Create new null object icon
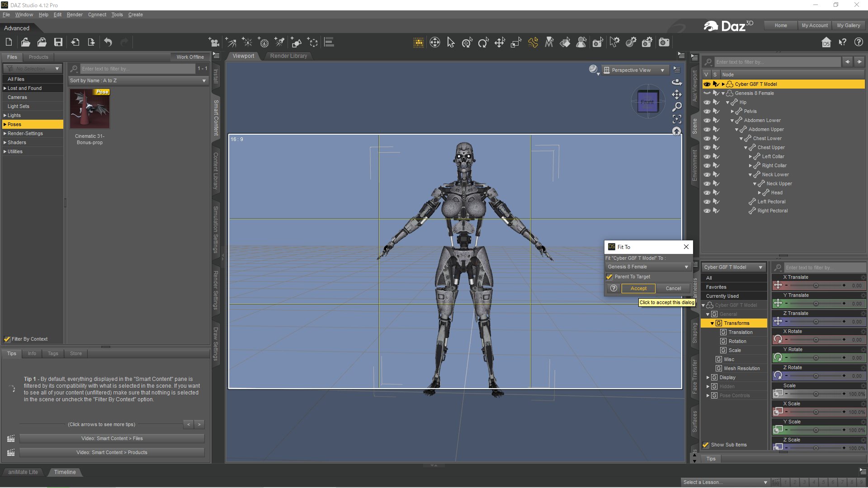 (x=313, y=42)
